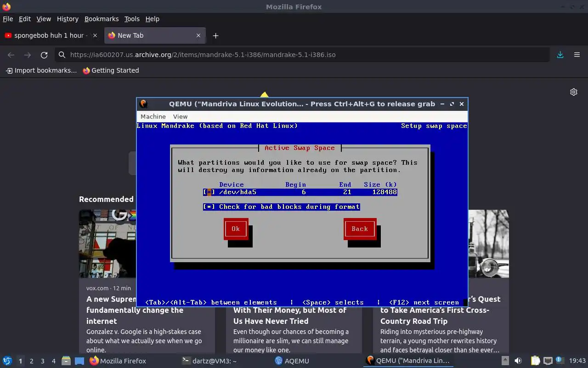588x368 pixels.
Task: Open the History menu
Action: pyautogui.click(x=68, y=19)
